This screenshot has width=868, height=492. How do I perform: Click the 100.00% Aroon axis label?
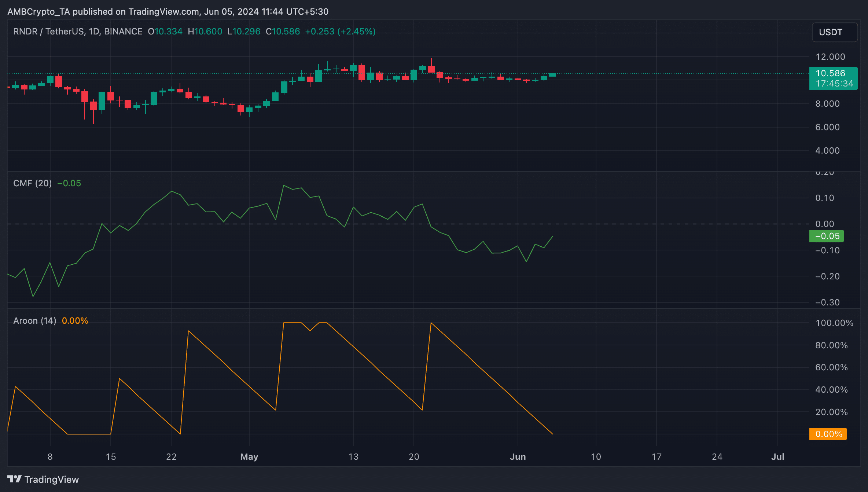pyautogui.click(x=834, y=323)
